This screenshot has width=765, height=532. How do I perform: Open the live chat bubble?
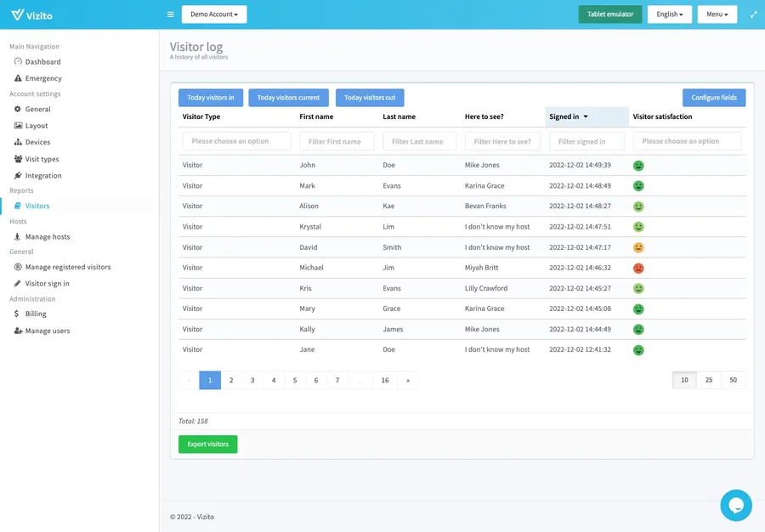(735, 505)
